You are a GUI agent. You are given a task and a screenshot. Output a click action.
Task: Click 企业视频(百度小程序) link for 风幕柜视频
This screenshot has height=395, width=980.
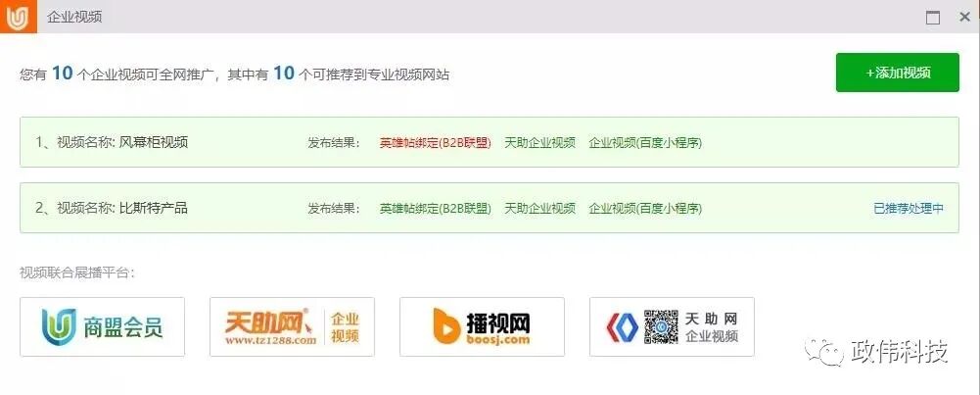[x=645, y=143]
